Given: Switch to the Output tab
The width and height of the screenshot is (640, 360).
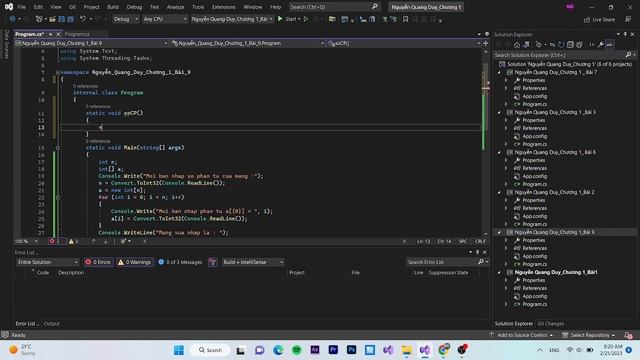Looking at the screenshot, I should (51, 324).
